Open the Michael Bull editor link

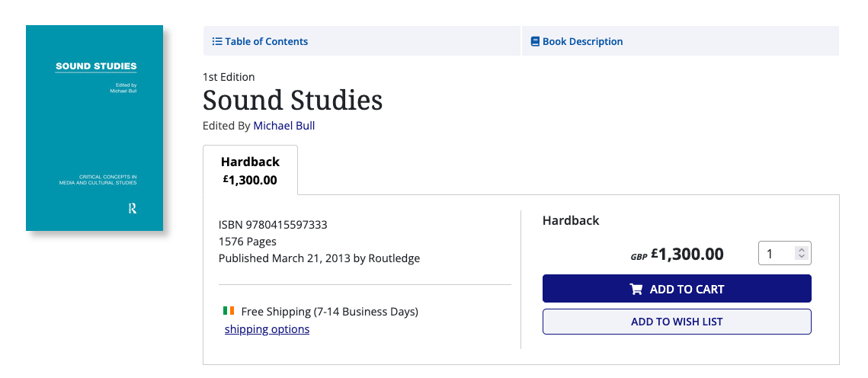point(283,126)
